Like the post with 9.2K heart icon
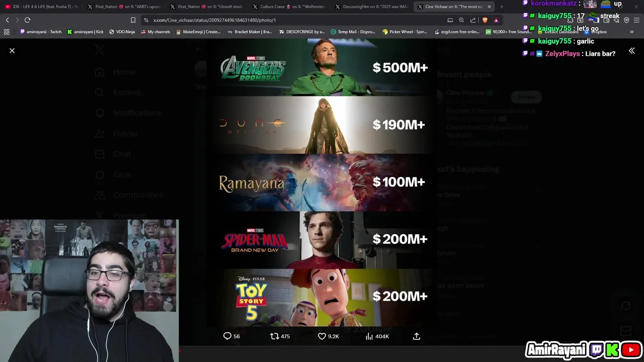The width and height of the screenshot is (644, 362). 328,336
